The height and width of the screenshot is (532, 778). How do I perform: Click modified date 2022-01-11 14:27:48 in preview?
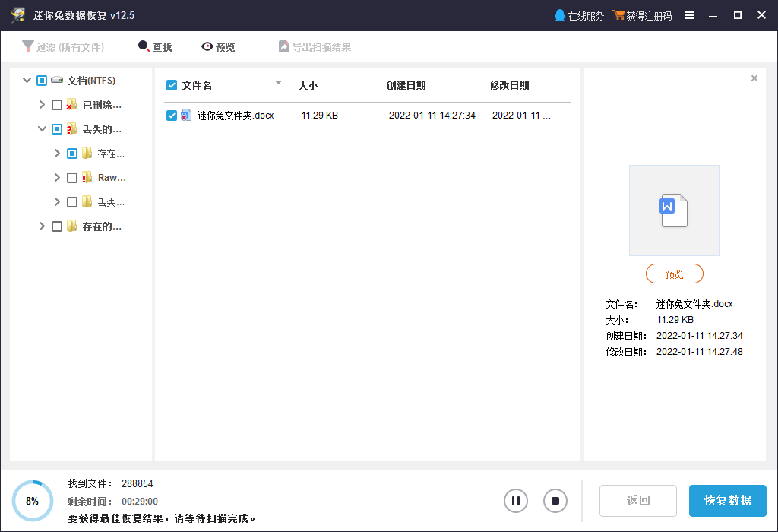click(x=700, y=352)
